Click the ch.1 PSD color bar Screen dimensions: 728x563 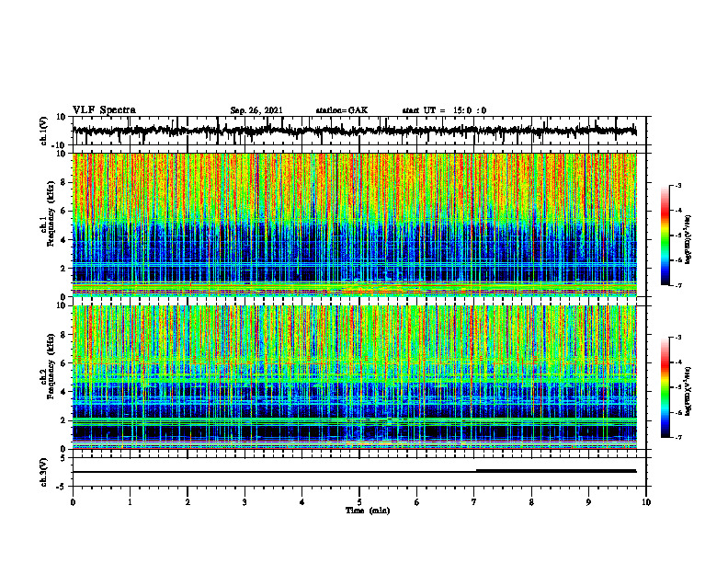[x=665, y=236]
